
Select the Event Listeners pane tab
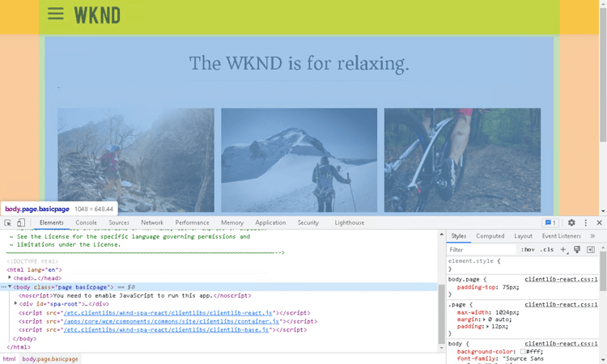562,236
